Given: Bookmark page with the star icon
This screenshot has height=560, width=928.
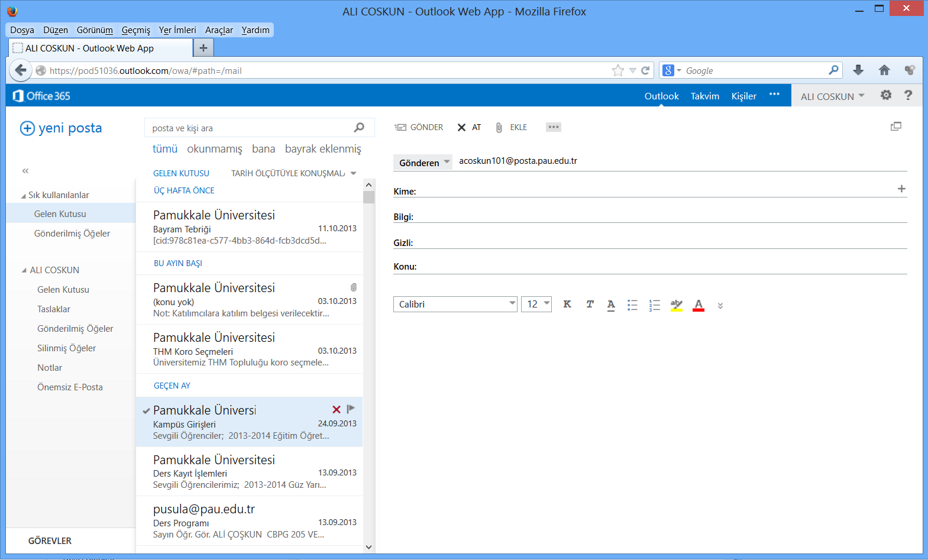Looking at the screenshot, I should tap(618, 70).
